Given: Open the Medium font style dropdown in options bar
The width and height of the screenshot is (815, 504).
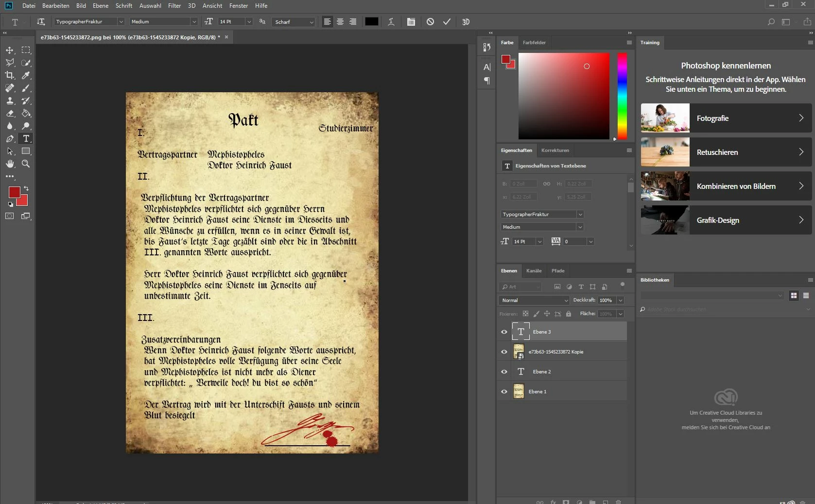Looking at the screenshot, I should (x=194, y=22).
